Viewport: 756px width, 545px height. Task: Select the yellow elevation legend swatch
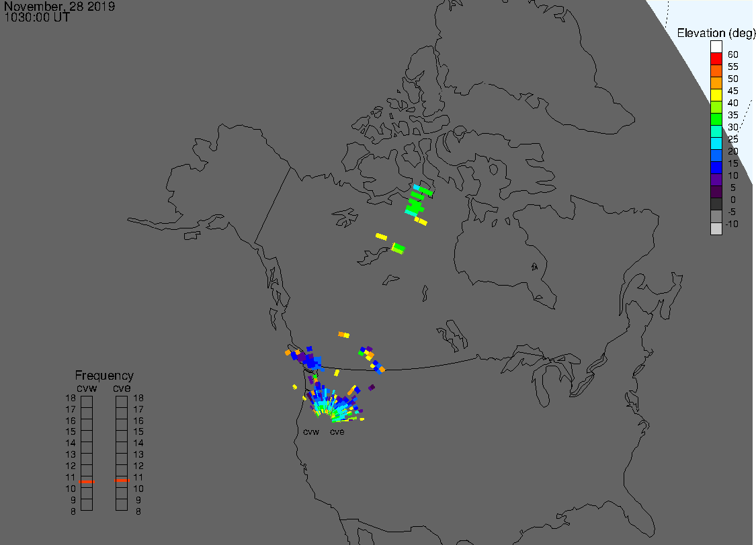[716, 95]
